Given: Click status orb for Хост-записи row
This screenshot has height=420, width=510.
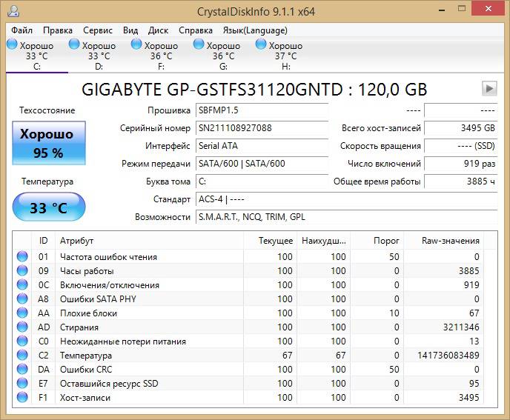Looking at the screenshot, I should [22, 398].
